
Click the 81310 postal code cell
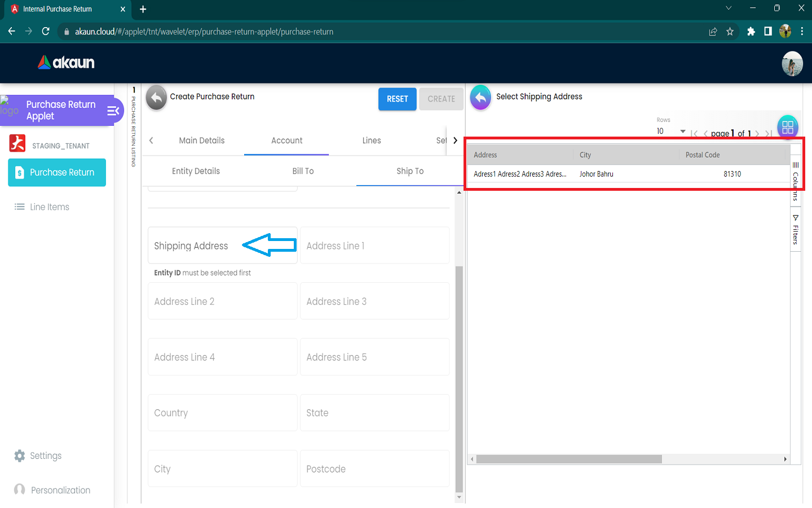click(732, 174)
